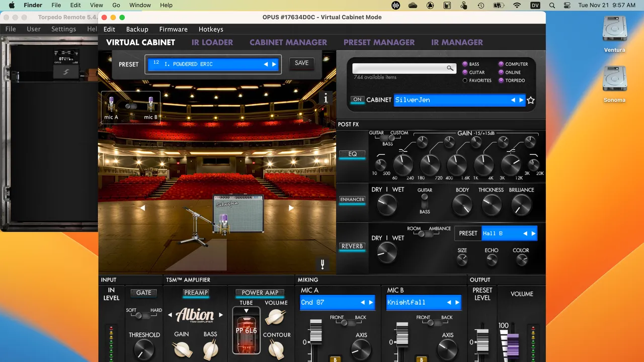644x362 pixels.
Task: Toggle the Computer source filter
Action: [x=501, y=64]
